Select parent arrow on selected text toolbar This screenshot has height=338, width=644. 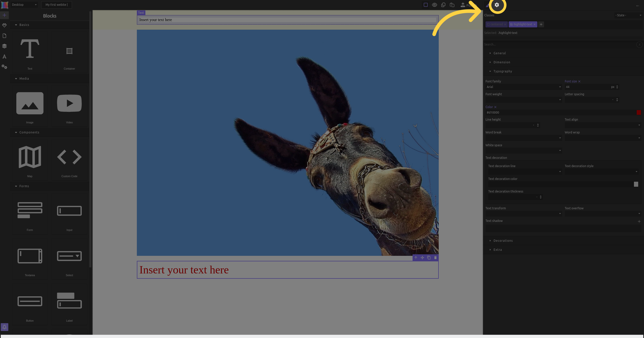point(416,258)
